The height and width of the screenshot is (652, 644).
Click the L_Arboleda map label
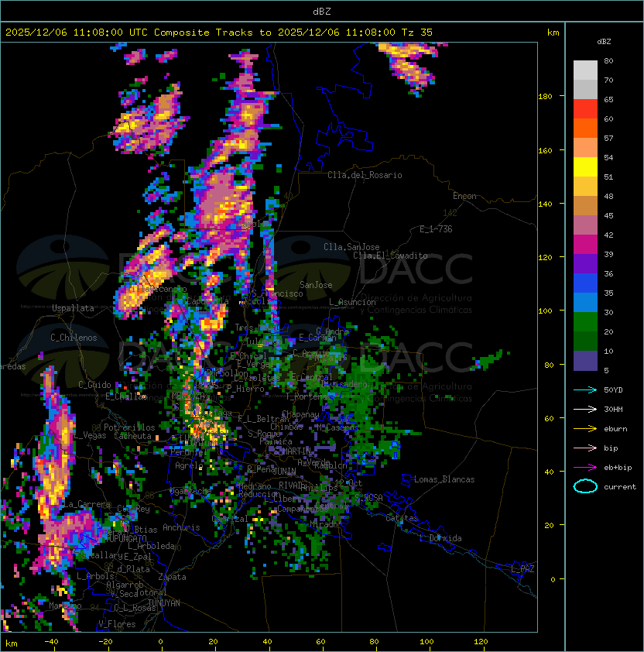(151, 546)
